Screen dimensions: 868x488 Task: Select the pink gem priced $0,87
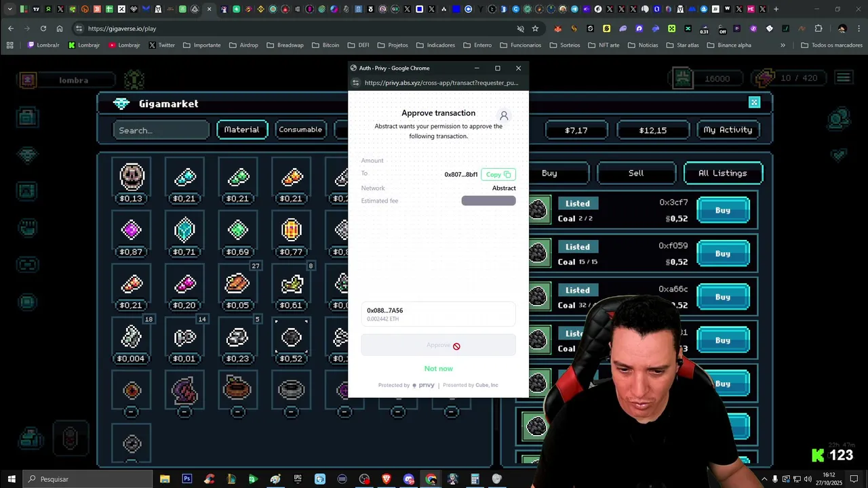[x=132, y=231]
